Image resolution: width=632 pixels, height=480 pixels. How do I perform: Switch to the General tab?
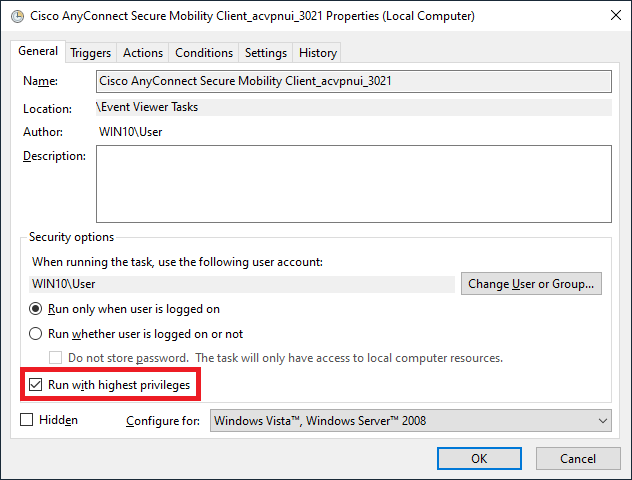point(38,51)
